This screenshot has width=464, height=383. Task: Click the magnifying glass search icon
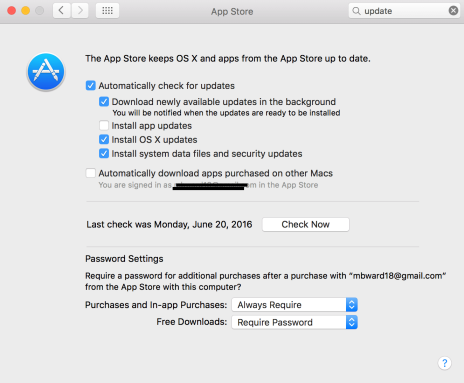356,11
